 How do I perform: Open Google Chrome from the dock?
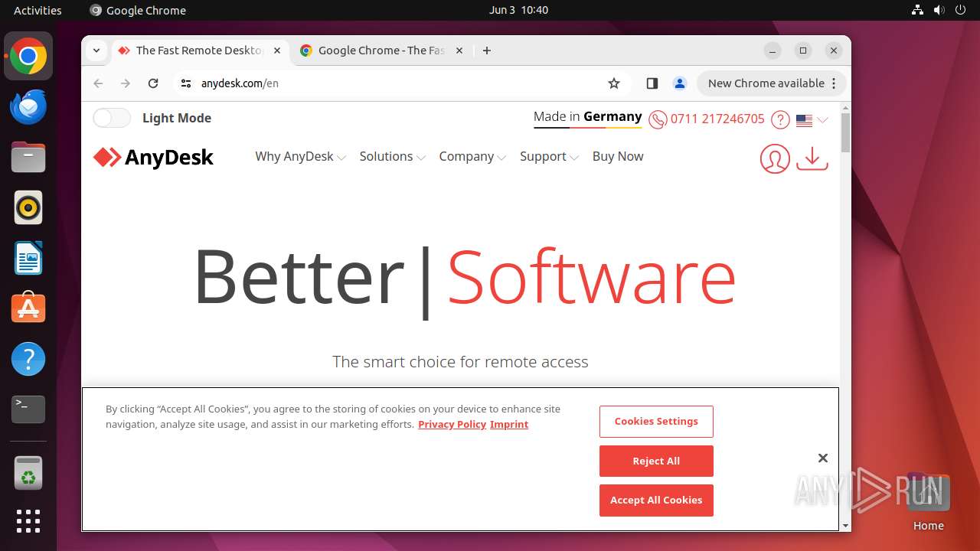click(28, 56)
